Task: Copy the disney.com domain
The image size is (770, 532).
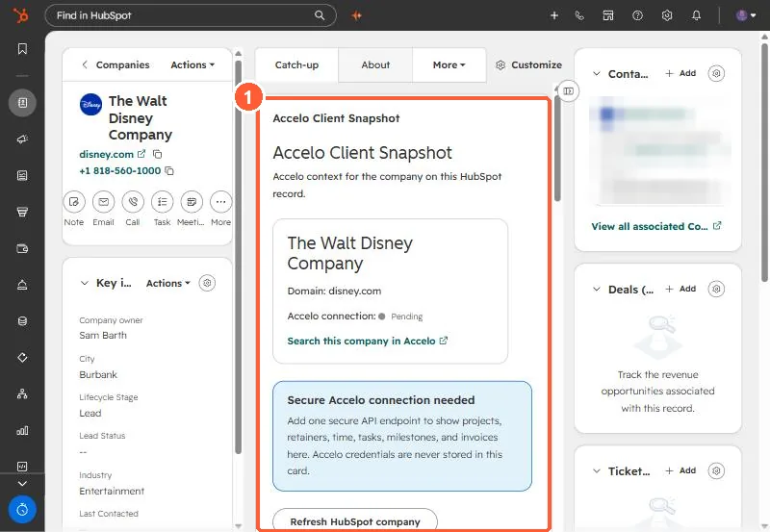Action: 157,154
